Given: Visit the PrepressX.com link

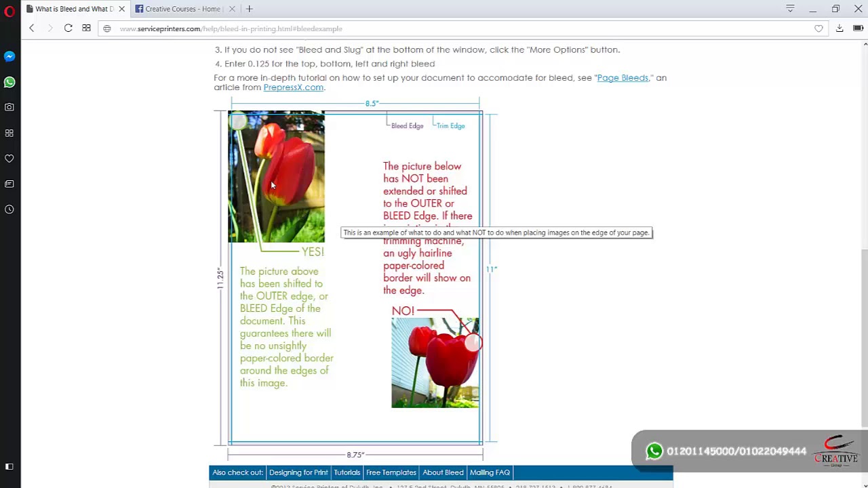Looking at the screenshot, I should tap(293, 87).
